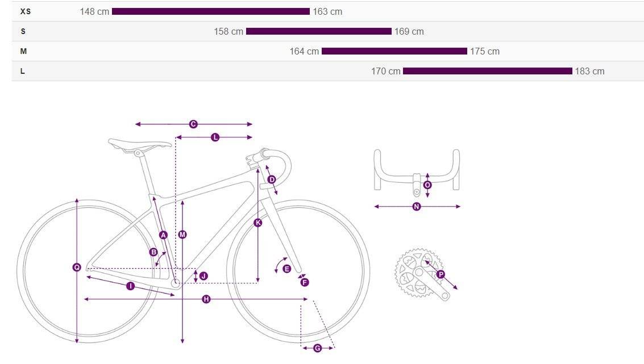The image size is (644, 364).
Task: Select the H wheelbase marker
Action: click(x=206, y=299)
